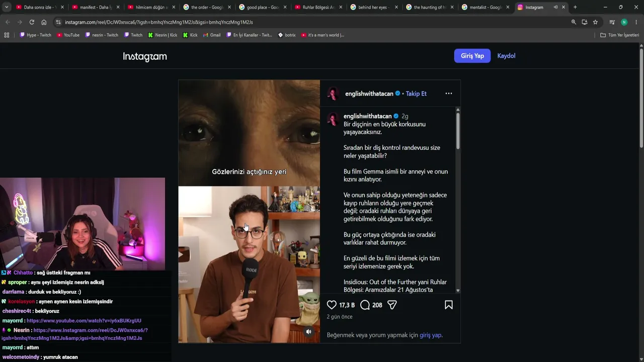This screenshot has height=362, width=644.
Task: Open englishwithatacan profile picture in post header
Action: (x=333, y=94)
